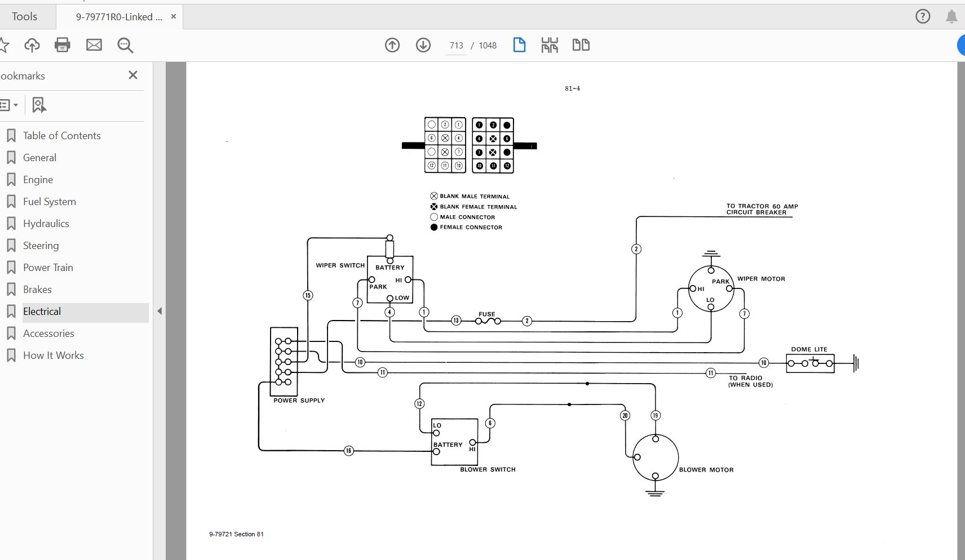The height and width of the screenshot is (560, 965).
Task: Click the WIPER SWITCH label in the diagram
Action: coord(340,265)
